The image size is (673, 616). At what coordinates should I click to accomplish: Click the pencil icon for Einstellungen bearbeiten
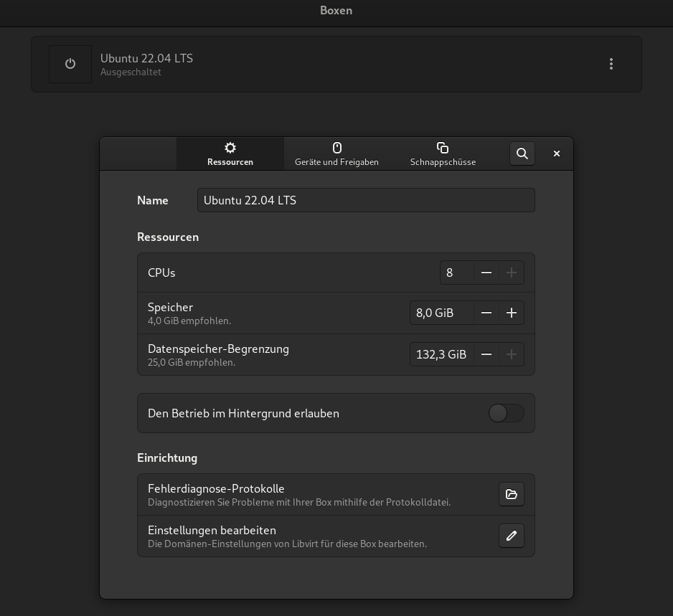point(511,536)
